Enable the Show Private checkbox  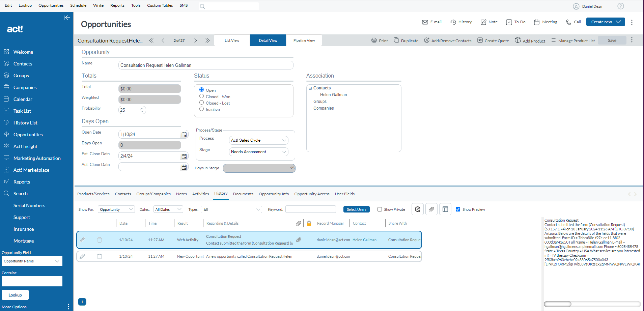pyautogui.click(x=380, y=209)
